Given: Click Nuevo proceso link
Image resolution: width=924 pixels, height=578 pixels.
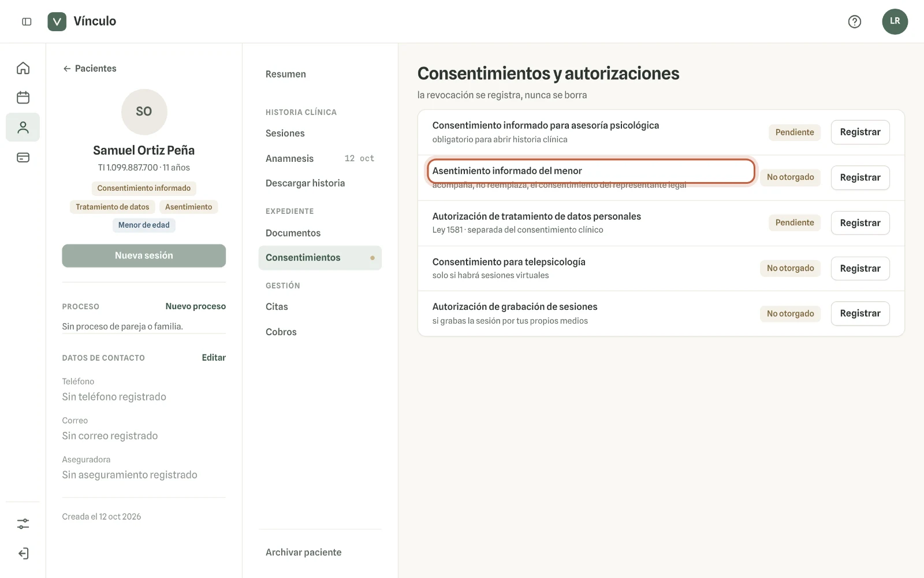Looking at the screenshot, I should pyautogui.click(x=195, y=306).
